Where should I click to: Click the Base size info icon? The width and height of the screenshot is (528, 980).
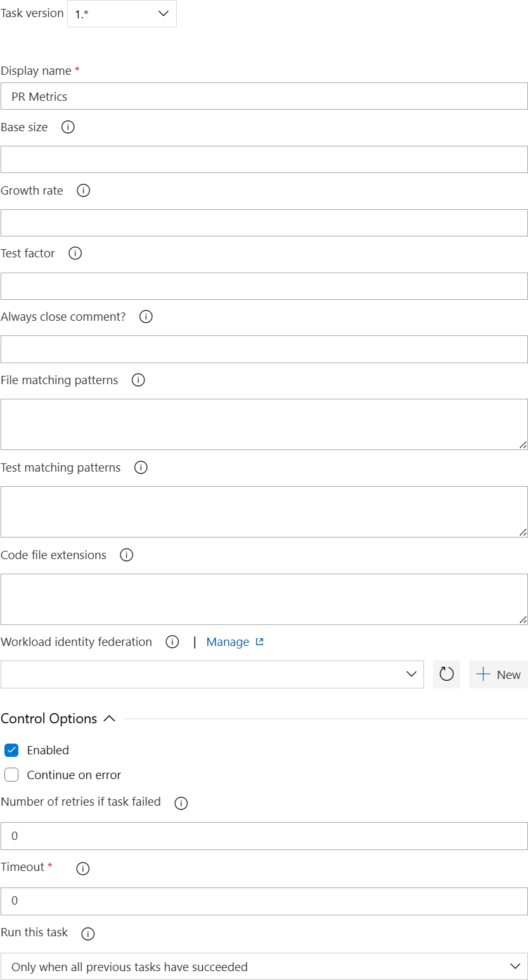point(67,127)
